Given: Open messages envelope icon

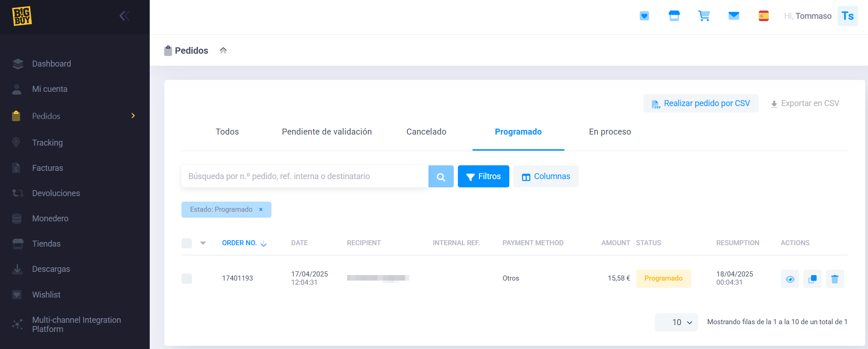Looking at the screenshot, I should point(733,16).
